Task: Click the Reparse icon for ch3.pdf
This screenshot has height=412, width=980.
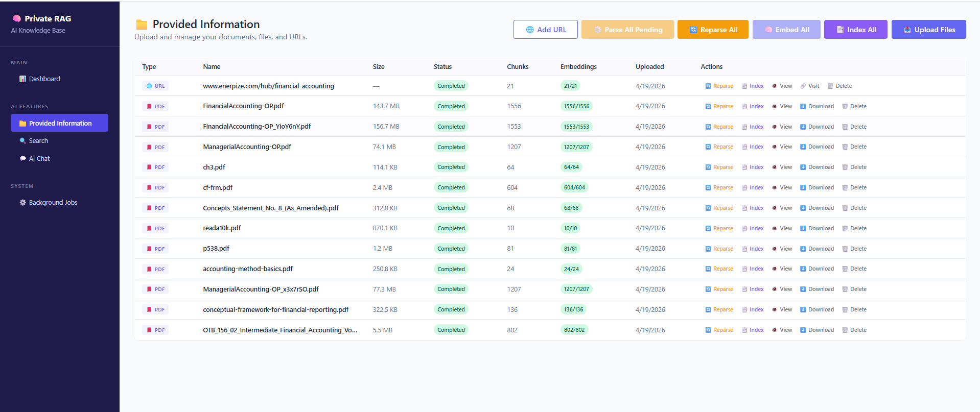Action: click(x=708, y=167)
